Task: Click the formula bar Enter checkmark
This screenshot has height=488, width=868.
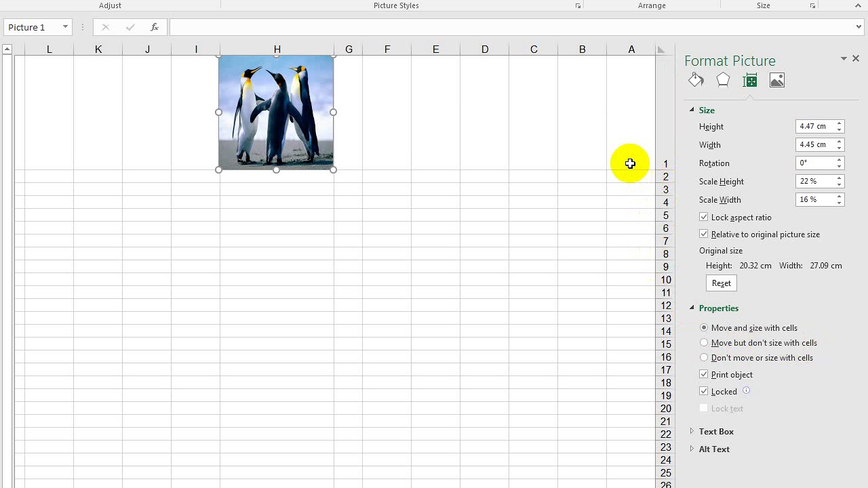Action: click(x=130, y=27)
